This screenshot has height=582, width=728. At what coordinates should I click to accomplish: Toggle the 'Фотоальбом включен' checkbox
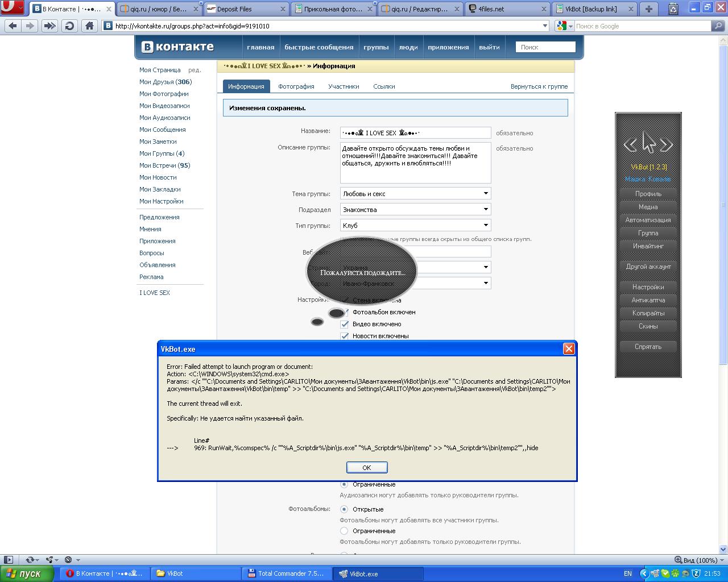coord(344,312)
